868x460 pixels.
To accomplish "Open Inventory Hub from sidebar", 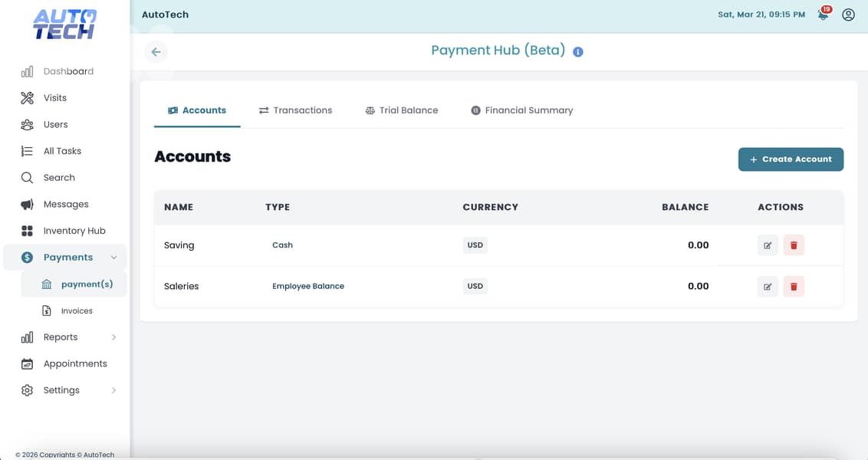I will (74, 231).
